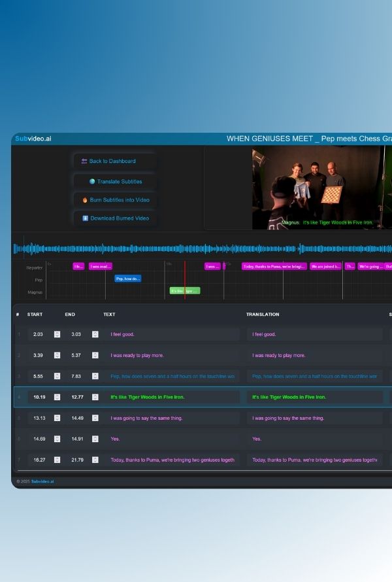Edit text "It's like Tiger Woods in Five Iron."
Viewport: 392px width, 582px height.
172,397
